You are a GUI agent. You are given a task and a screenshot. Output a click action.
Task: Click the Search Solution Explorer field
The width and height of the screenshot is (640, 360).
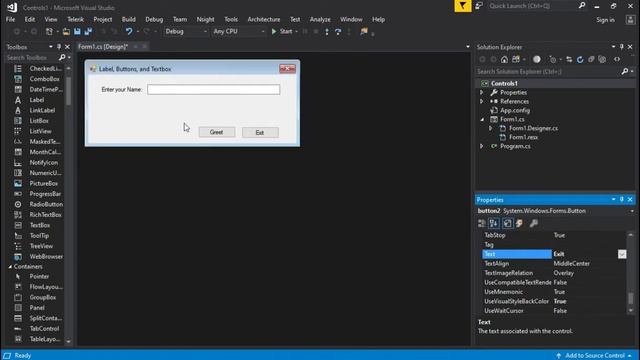click(548, 72)
